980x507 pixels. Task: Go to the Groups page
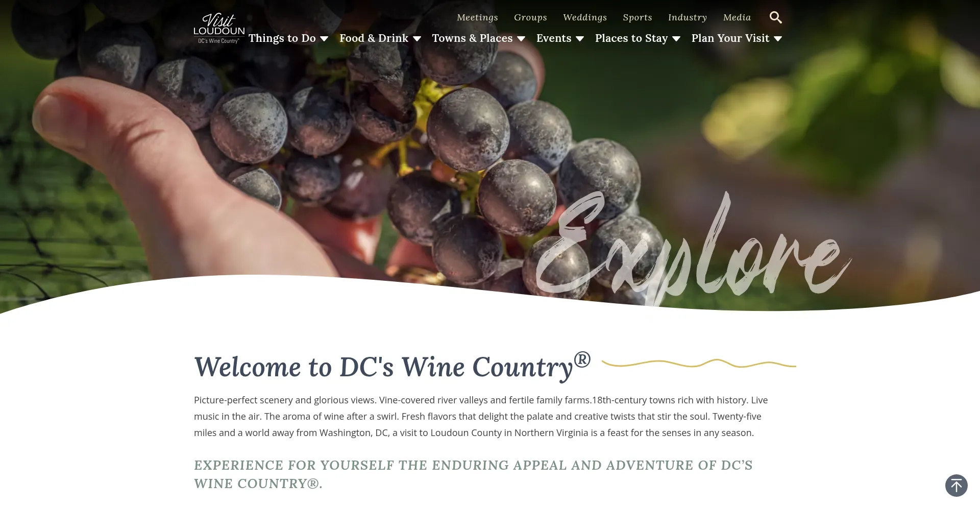point(530,17)
